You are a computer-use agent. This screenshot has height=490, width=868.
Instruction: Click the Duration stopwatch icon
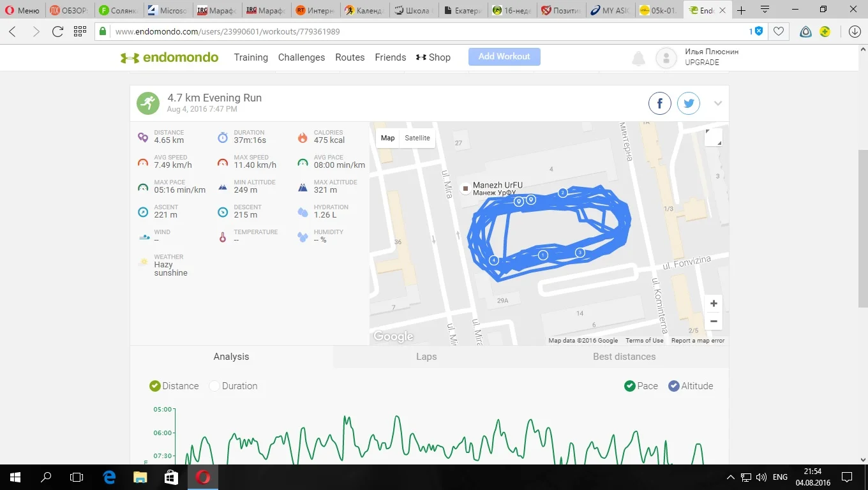(x=223, y=137)
